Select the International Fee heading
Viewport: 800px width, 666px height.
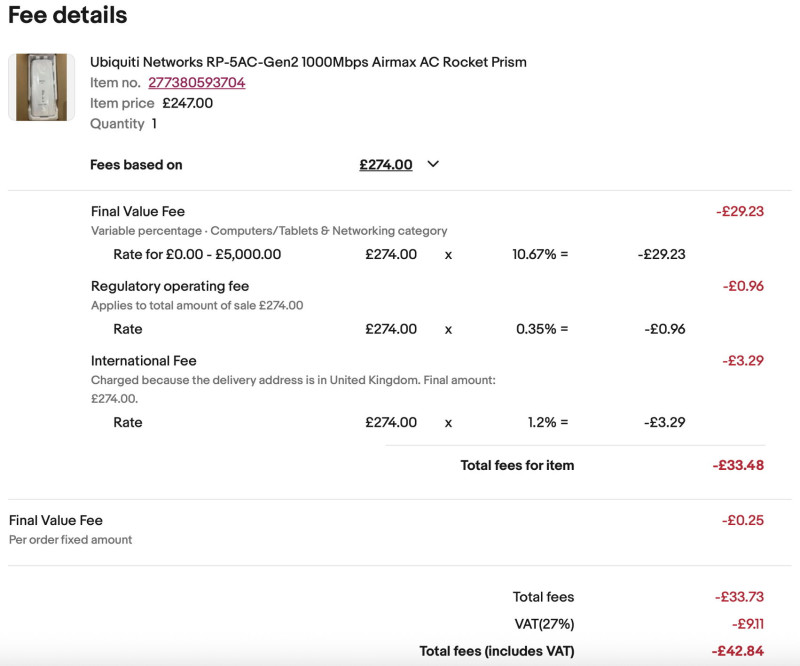point(144,361)
